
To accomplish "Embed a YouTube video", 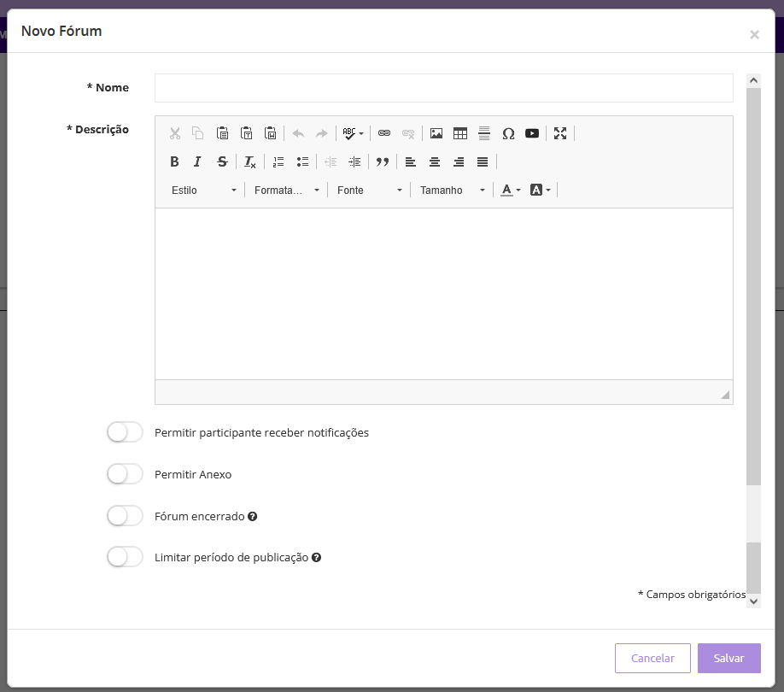I will 532,133.
